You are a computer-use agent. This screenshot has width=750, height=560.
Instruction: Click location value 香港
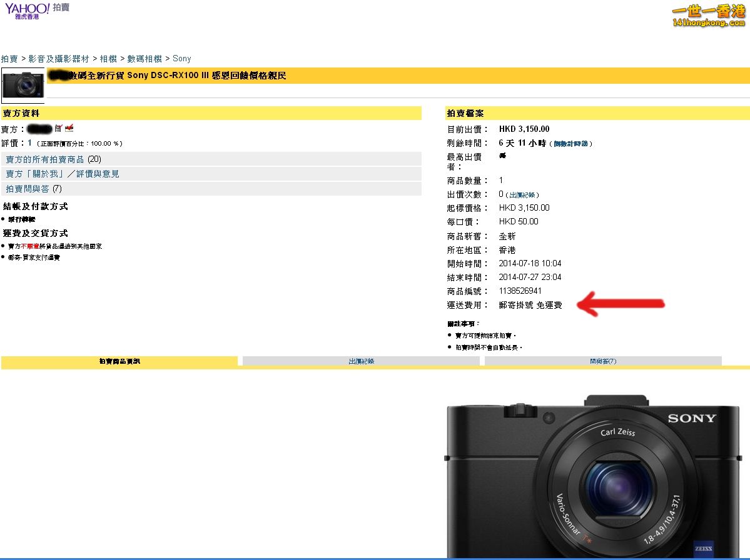507,251
